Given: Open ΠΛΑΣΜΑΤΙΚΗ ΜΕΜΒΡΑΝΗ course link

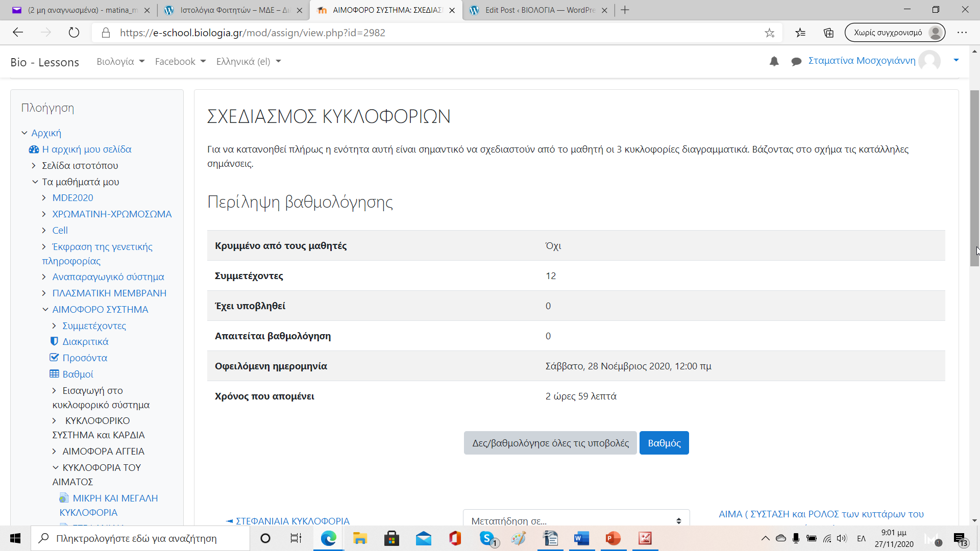Looking at the screenshot, I should tap(109, 293).
